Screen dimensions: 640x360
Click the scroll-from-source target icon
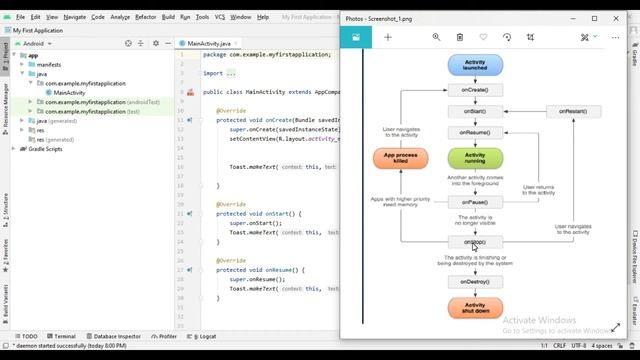[x=128, y=43]
